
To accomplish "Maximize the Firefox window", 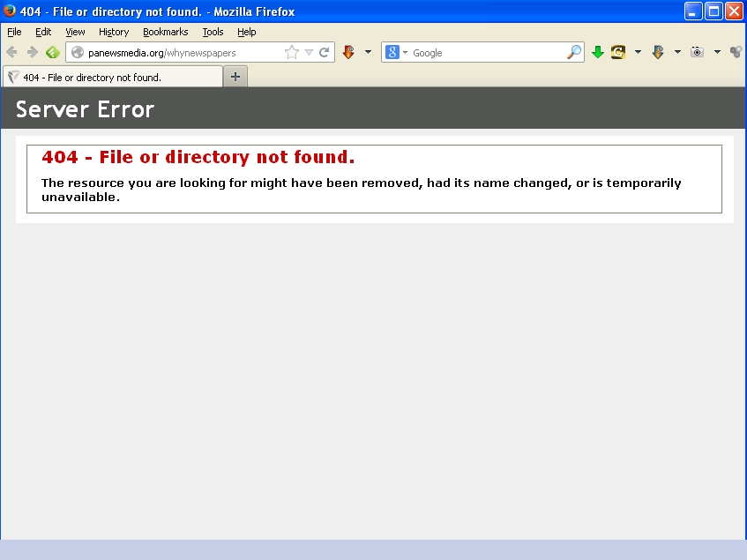I will click(713, 11).
